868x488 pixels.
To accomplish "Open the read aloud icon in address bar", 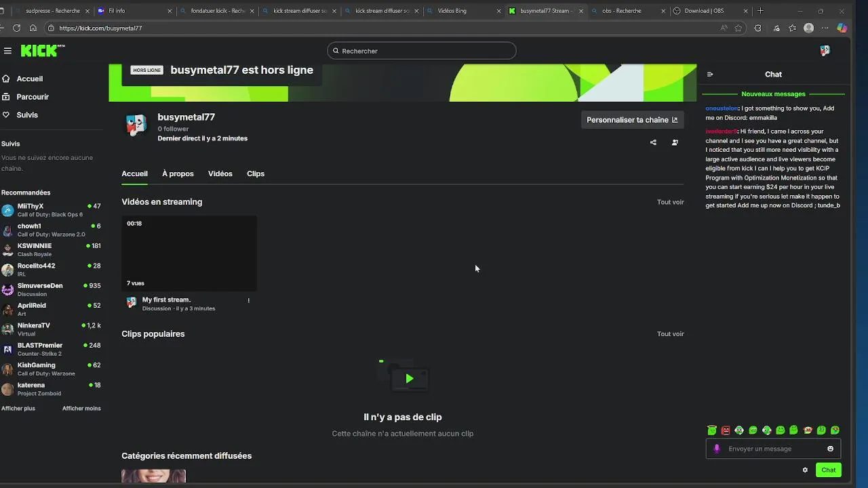I will pyautogui.click(x=724, y=28).
